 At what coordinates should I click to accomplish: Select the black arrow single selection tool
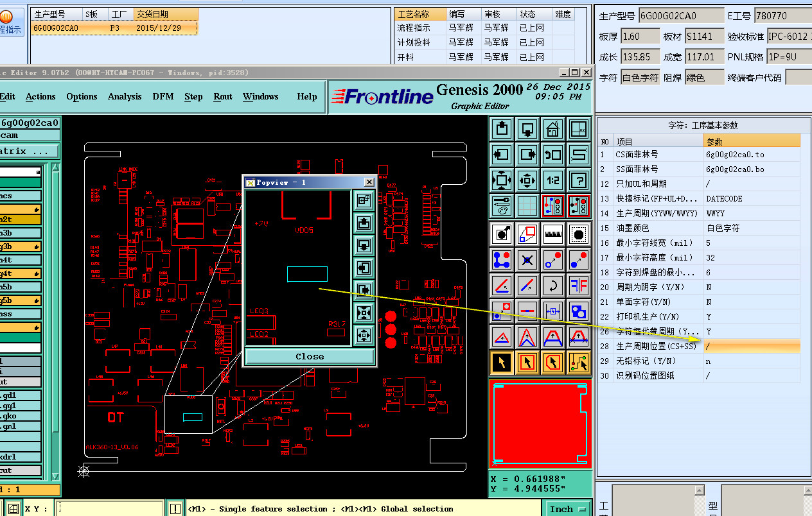tap(501, 363)
